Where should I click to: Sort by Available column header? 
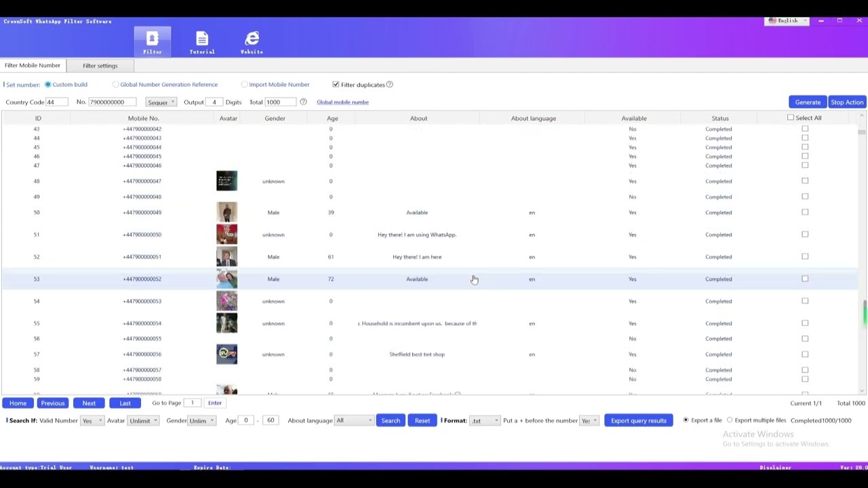(634, 119)
